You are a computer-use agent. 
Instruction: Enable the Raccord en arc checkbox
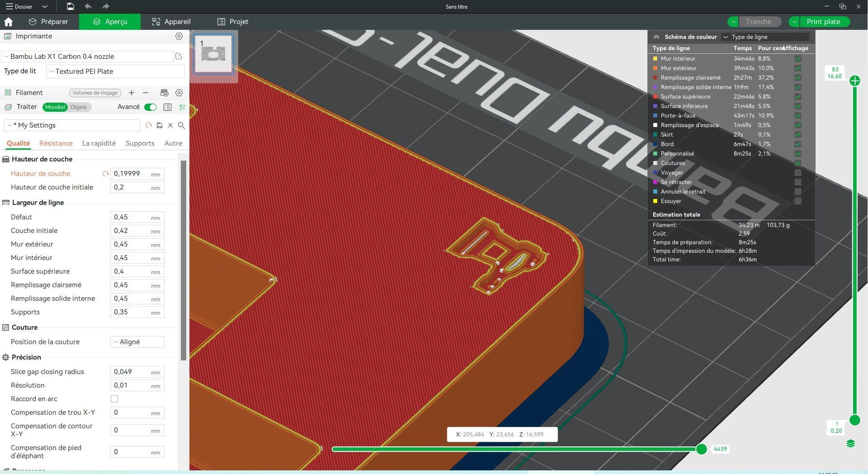click(114, 399)
